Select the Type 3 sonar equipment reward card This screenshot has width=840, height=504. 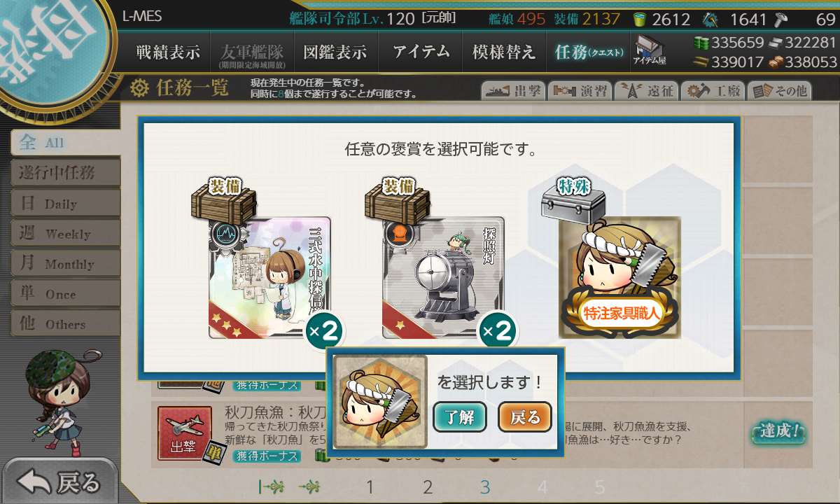click(270, 277)
